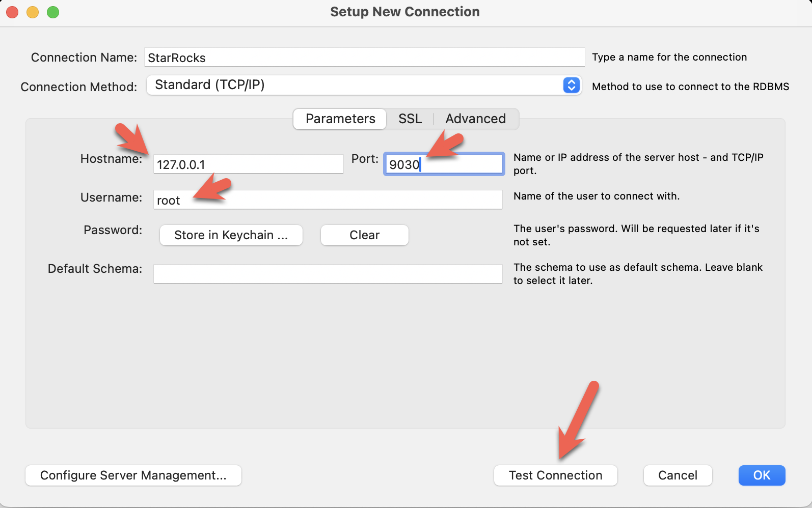Click the Hostname input field
The height and width of the screenshot is (508, 812).
248,164
